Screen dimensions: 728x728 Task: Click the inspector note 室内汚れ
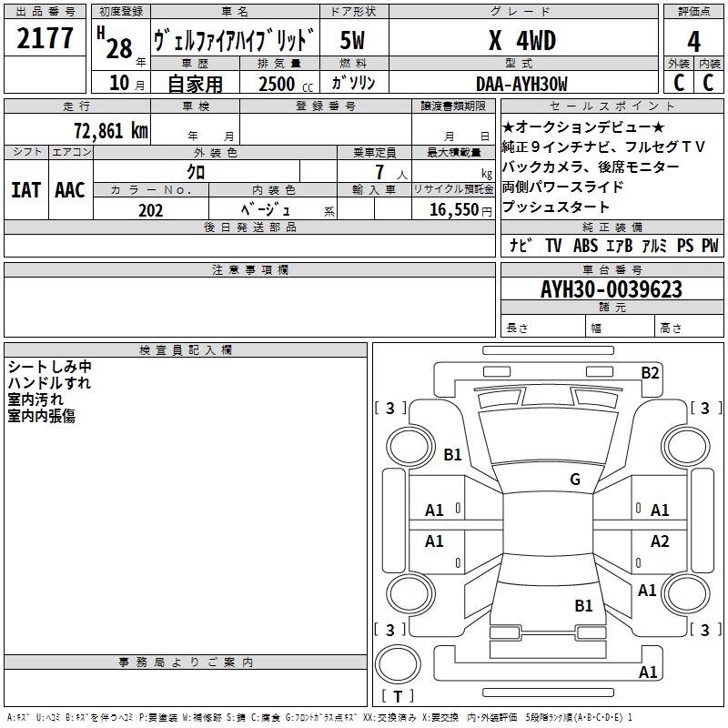click(x=35, y=399)
